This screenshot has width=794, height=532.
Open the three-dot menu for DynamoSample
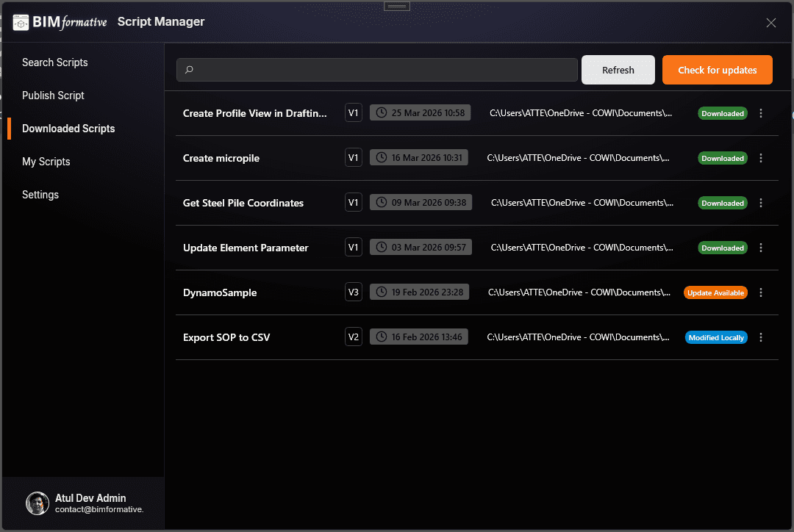(761, 292)
